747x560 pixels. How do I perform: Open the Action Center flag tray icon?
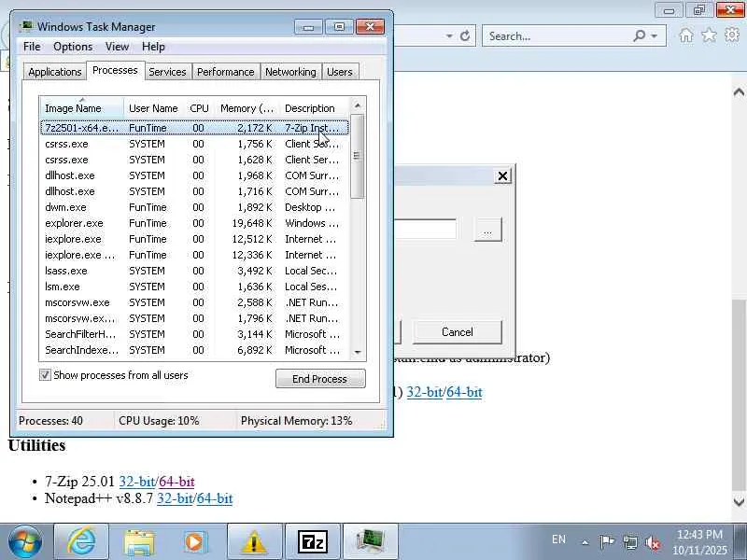coord(607,541)
